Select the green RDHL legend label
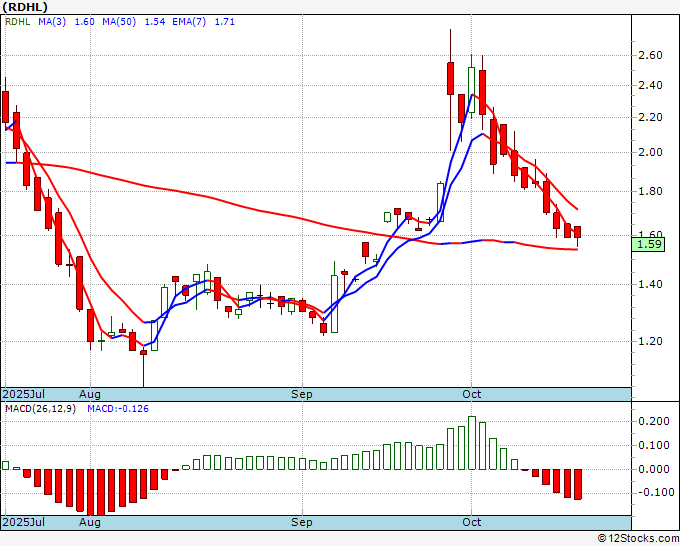This screenshot has height=546, width=680. (x=18, y=22)
